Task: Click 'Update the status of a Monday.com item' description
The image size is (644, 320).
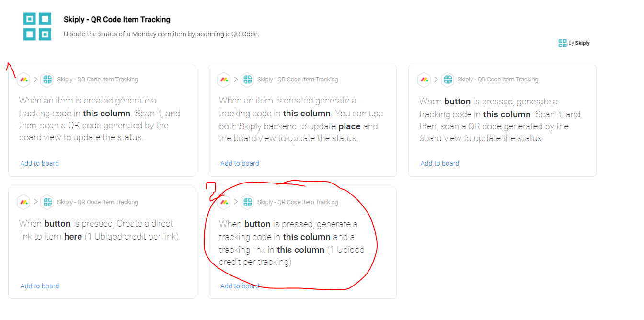Action: pyautogui.click(x=161, y=34)
